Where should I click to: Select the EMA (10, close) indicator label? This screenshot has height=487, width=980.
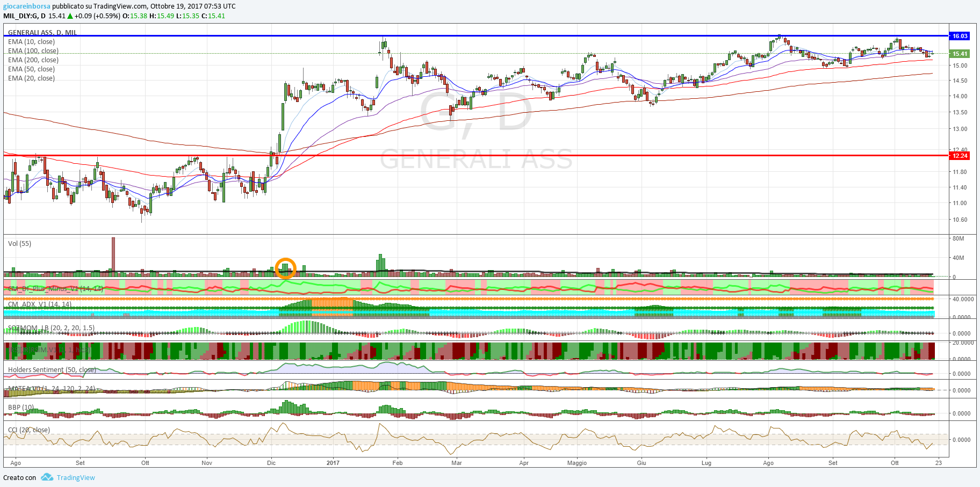coord(31,42)
